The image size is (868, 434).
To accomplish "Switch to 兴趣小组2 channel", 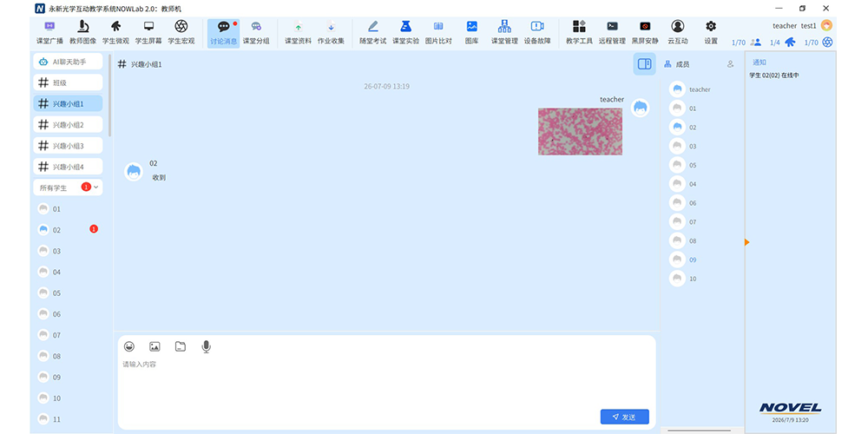I will 68,125.
